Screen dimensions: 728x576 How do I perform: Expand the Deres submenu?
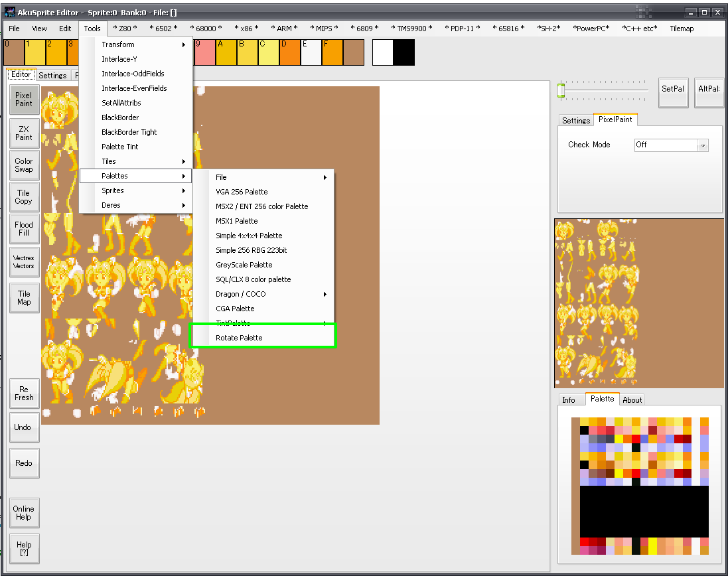point(136,205)
